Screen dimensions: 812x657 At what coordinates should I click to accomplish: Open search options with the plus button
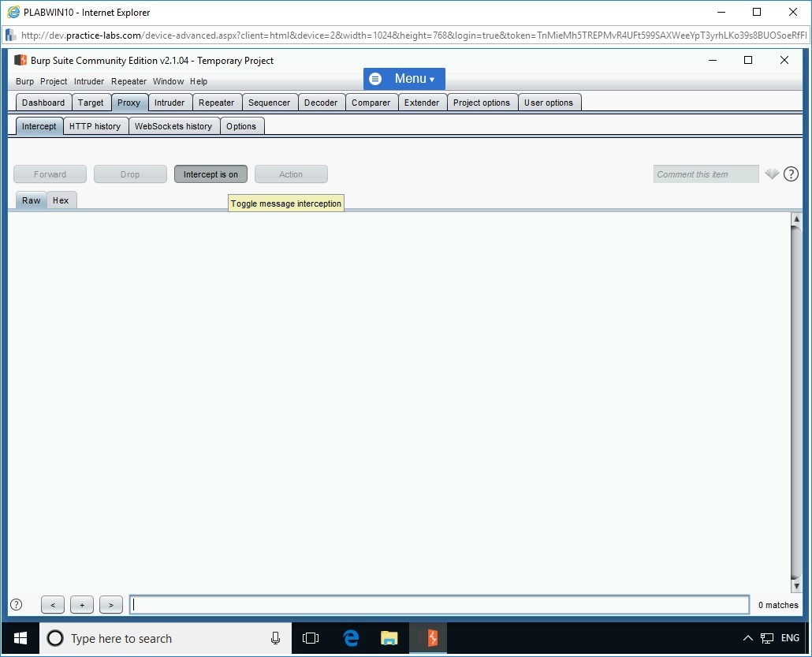81,605
